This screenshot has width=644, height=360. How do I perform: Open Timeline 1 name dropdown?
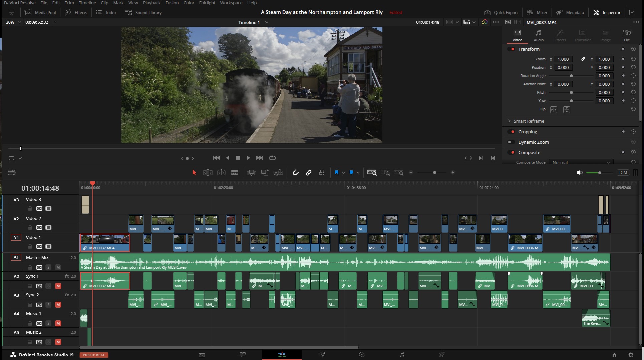267,22
